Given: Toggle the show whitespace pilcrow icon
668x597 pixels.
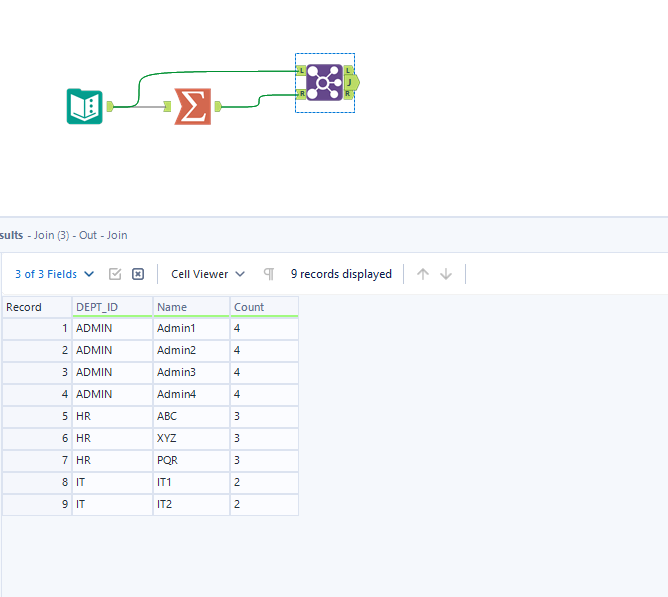Looking at the screenshot, I should pos(269,274).
